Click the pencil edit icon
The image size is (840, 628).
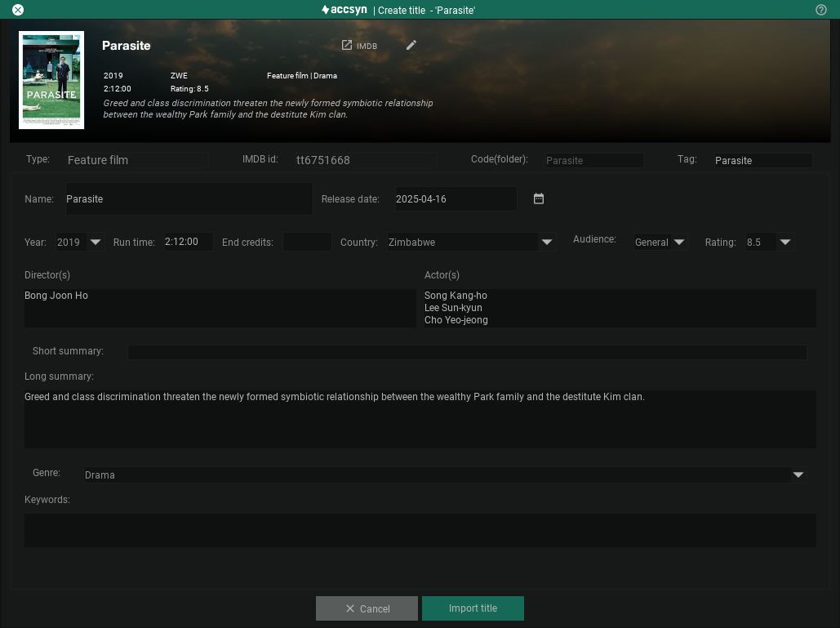(x=411, y=45)
